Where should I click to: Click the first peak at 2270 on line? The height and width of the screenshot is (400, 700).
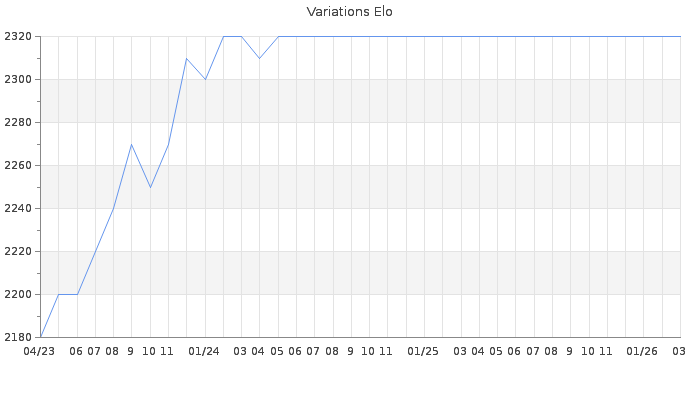tap(131, 144)
